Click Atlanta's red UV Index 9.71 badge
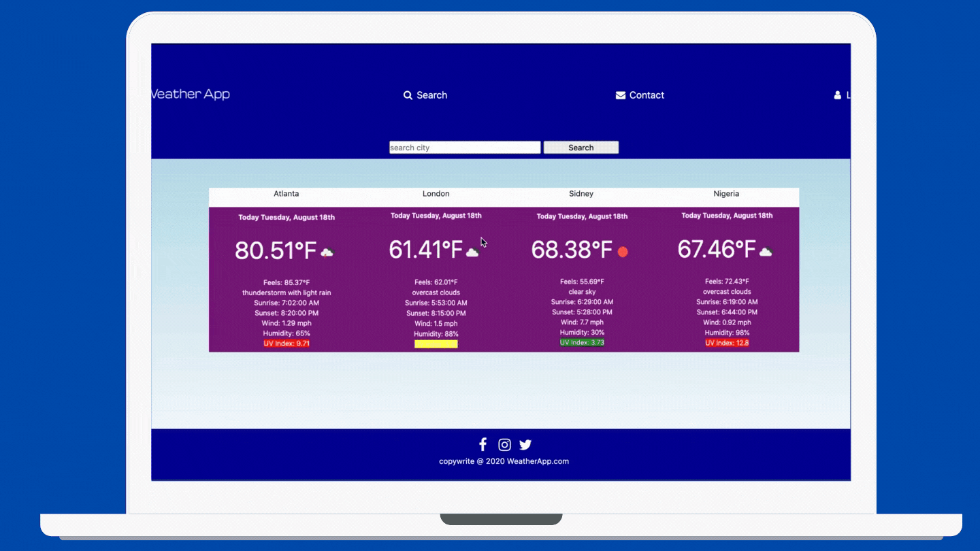Image resolution: width=980 pixels, height=551 pixels. (287, 344)
